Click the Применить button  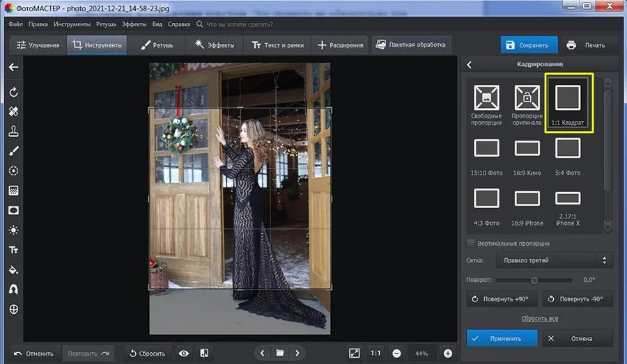tap(502, 338)
